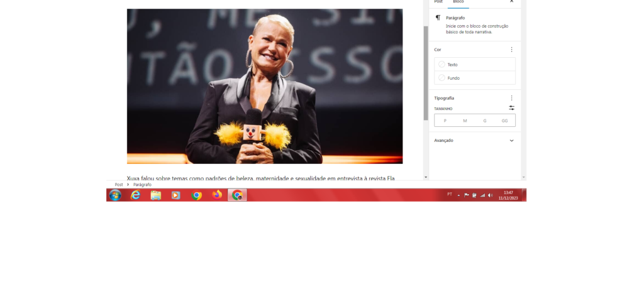
Task: Open Windows Explorer folder from taskbar
Action: click(156, 195)
